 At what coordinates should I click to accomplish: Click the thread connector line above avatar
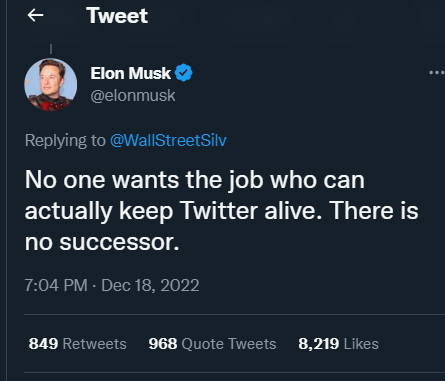click(x=51, y=49)
